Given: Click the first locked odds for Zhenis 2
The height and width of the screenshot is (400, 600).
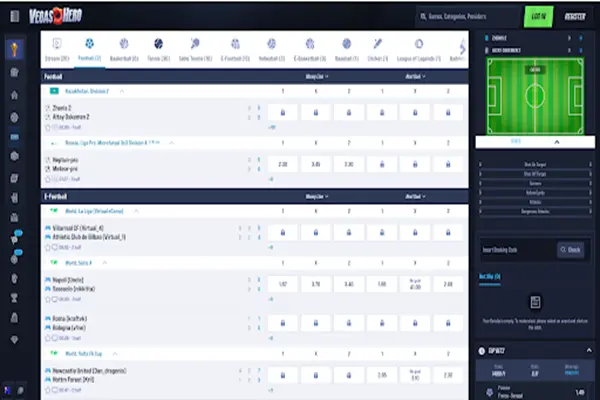Looking at the screenshot, I should point(283,113).
